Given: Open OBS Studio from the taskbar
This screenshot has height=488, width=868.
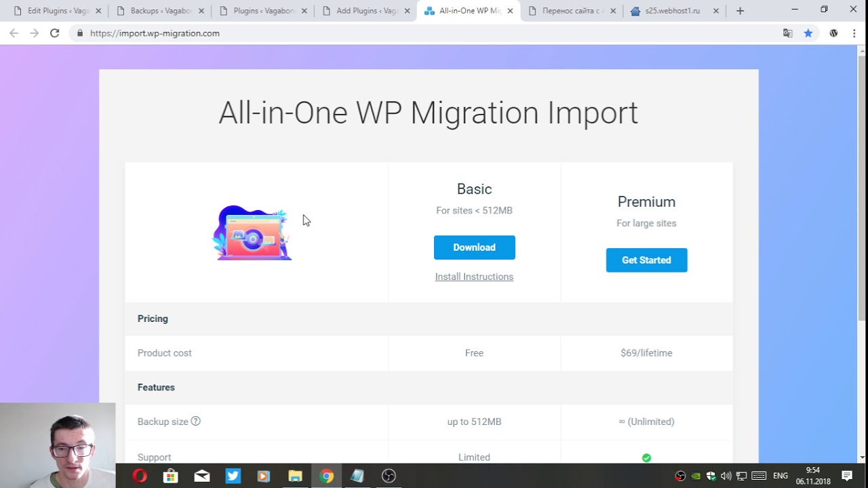Looking at the screenshot, I should tap(389, 476).
